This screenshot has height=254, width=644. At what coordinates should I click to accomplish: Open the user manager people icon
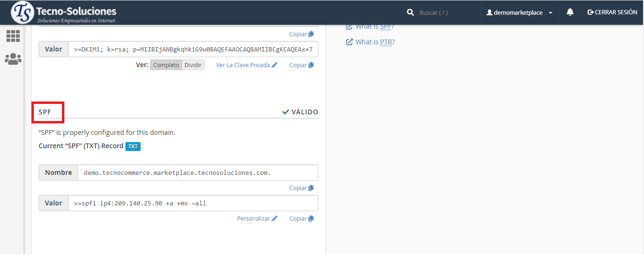[13, 59]
